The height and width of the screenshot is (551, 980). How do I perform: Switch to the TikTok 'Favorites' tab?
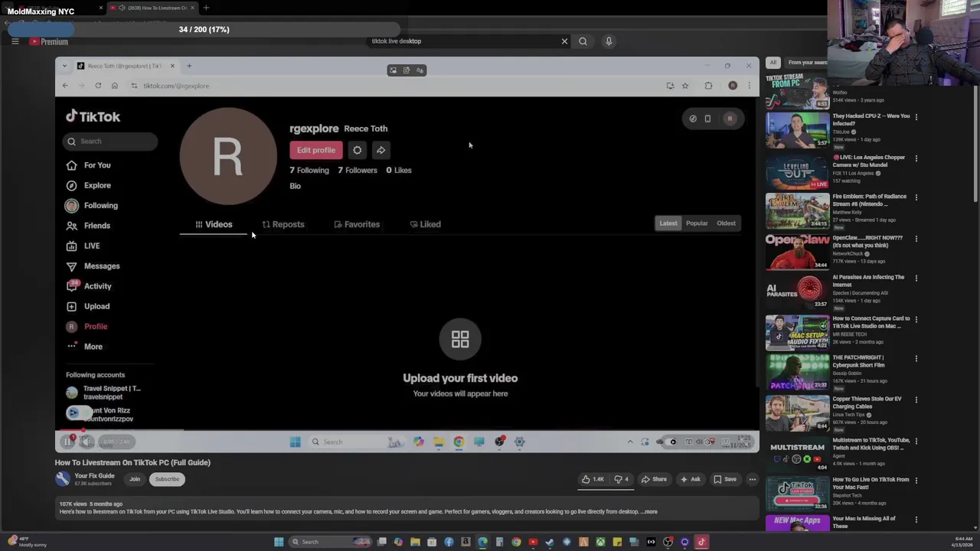pyautogui.click(x=357, y=224)
